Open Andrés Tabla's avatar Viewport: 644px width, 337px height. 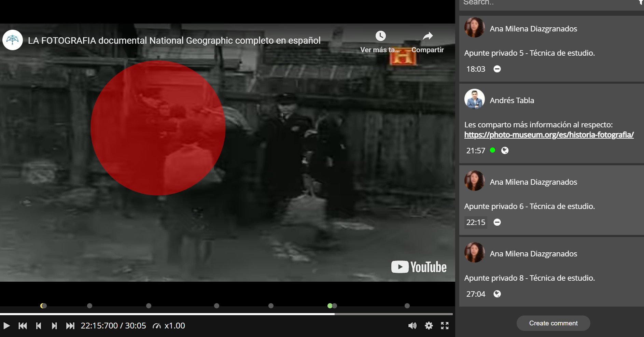point(474,99)
